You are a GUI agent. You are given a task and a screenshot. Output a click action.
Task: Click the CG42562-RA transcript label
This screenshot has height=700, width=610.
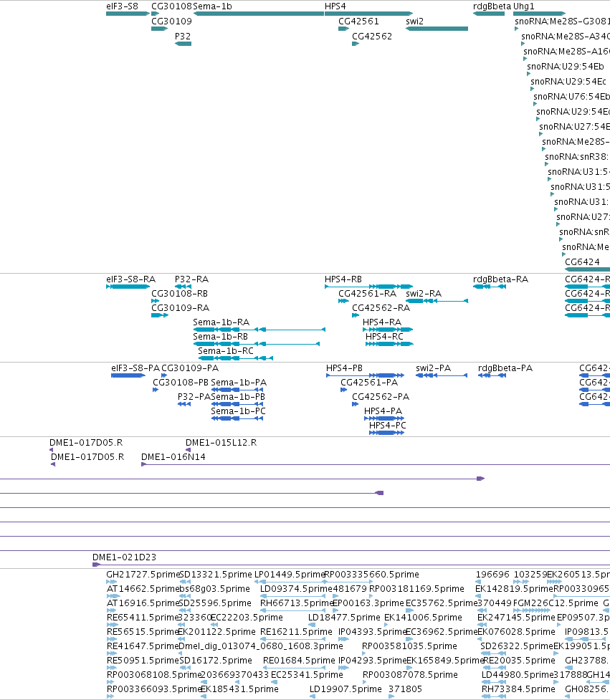381,308
